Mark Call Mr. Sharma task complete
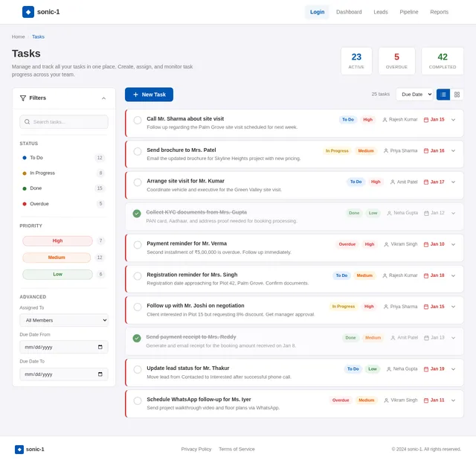The image size is (476, 463). (138, 120)
